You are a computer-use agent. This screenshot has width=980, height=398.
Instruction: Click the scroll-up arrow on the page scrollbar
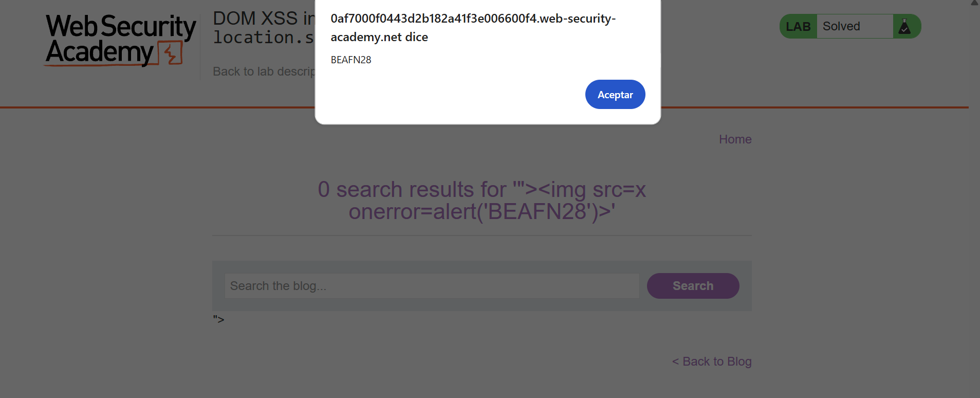(x=974, y=3)
